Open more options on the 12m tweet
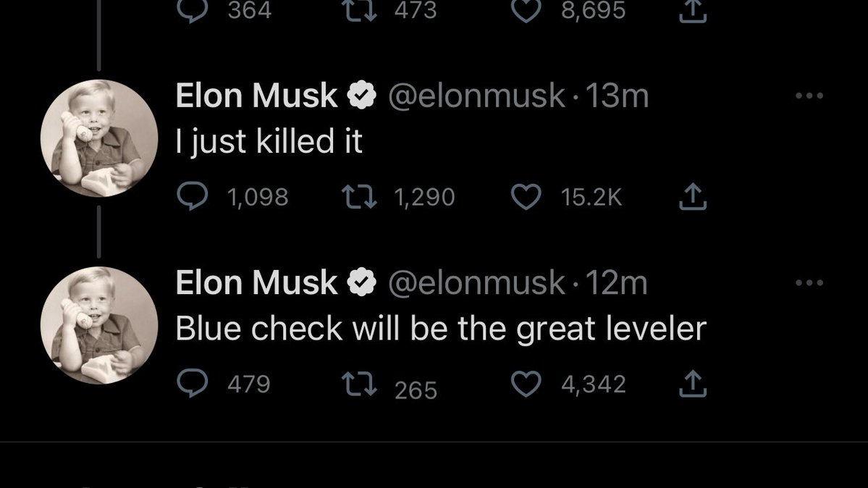Viewport: 868px width, 488px height. point(809,282)
